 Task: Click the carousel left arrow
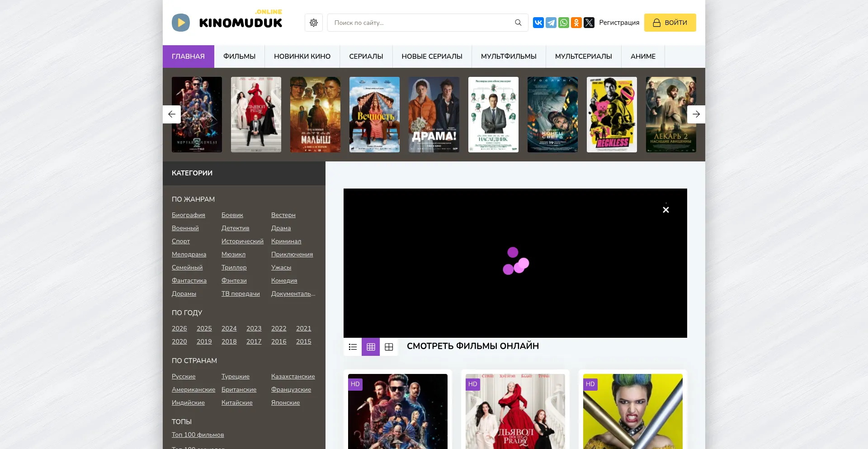tap(172, 114)
